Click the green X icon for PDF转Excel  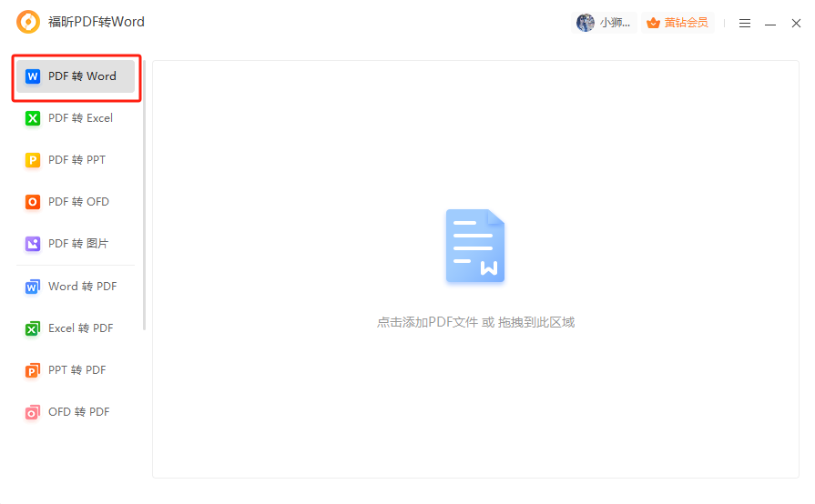pyautogui.click(x=33, y=118)
